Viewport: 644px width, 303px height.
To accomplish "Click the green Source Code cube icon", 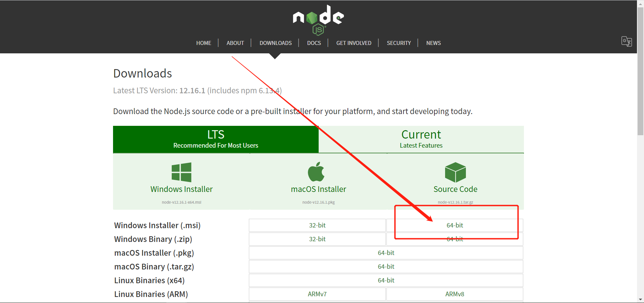I will [x=455, y=172].
